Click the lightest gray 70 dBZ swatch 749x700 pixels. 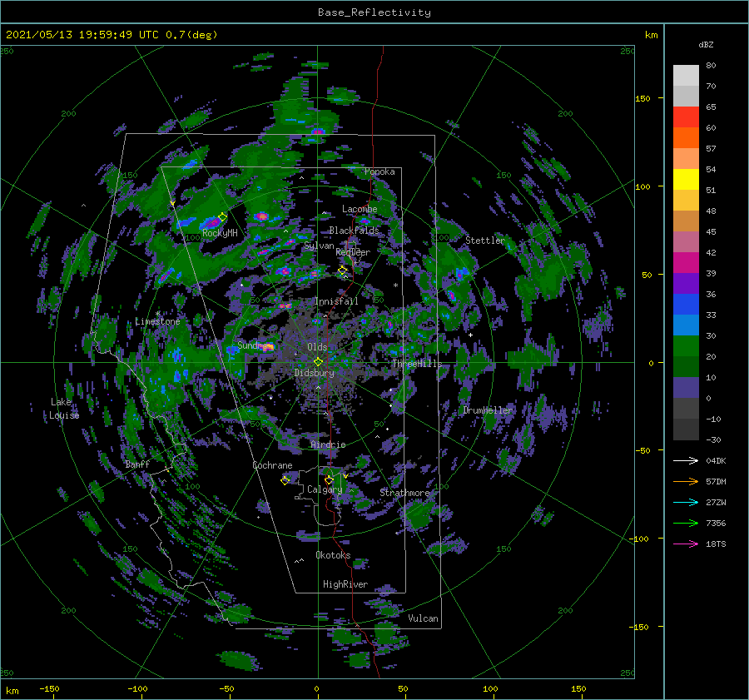(686, 76)
